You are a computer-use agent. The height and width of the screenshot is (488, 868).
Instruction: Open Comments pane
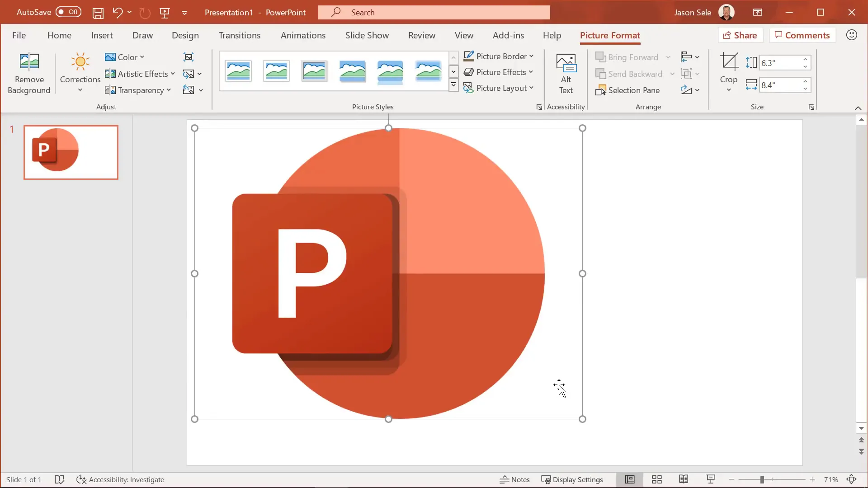pyautogui.click(x=802, y=35)
